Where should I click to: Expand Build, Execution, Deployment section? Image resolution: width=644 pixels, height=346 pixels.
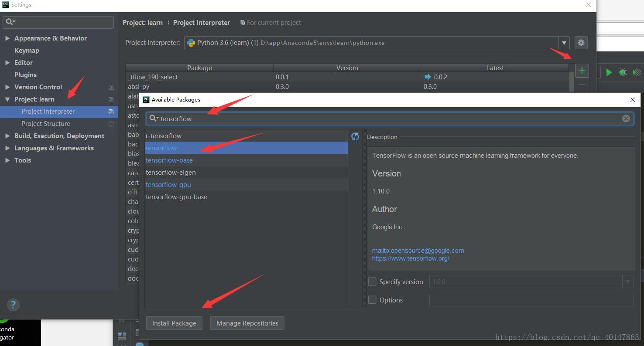pyautogui.click(x=7, y=136)
